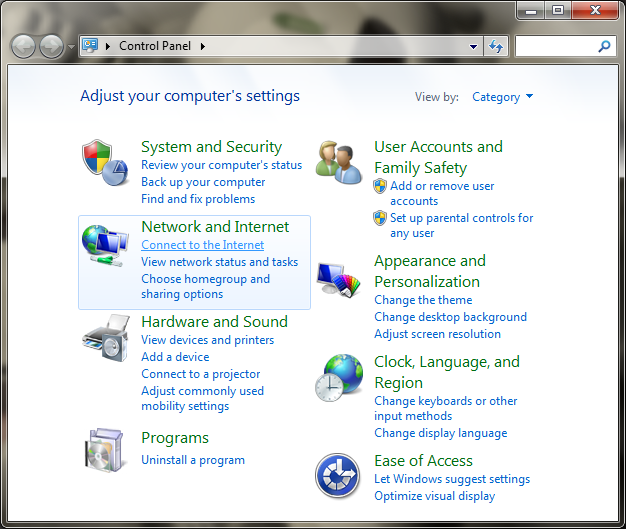The width and height of the screenshot is (626, 529).
Task: Open the Ease of Access icon
Action: [x=339, y=474]
